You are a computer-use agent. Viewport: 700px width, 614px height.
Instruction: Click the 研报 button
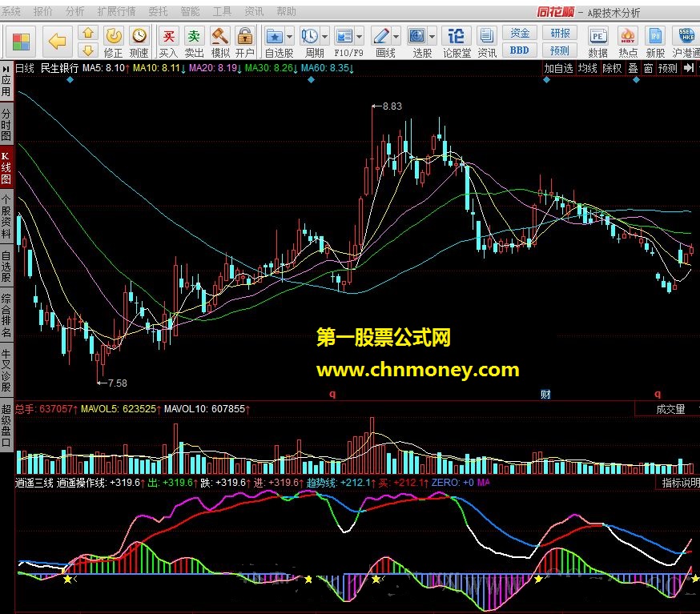coord(560,33)
